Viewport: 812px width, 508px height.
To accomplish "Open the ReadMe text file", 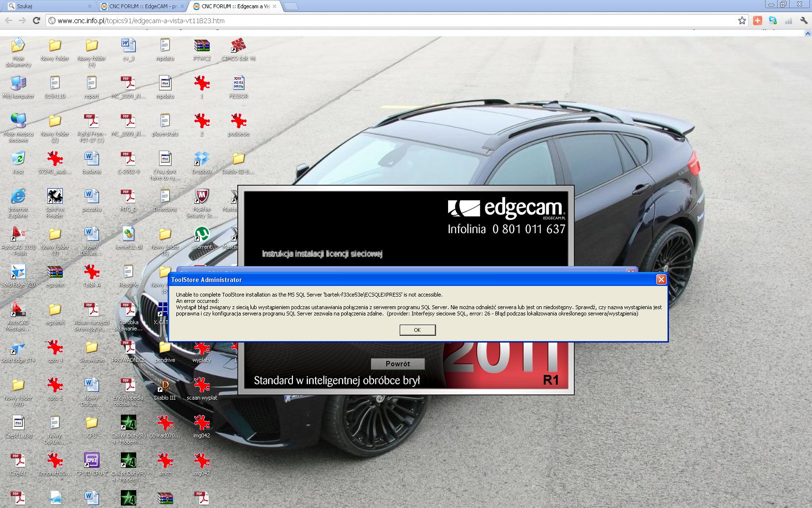I will click(128, 276).
